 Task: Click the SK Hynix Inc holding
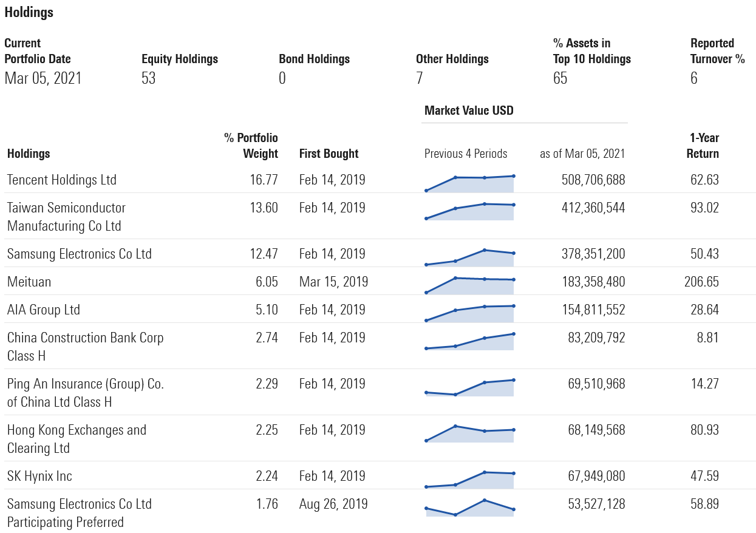point(39,476)
